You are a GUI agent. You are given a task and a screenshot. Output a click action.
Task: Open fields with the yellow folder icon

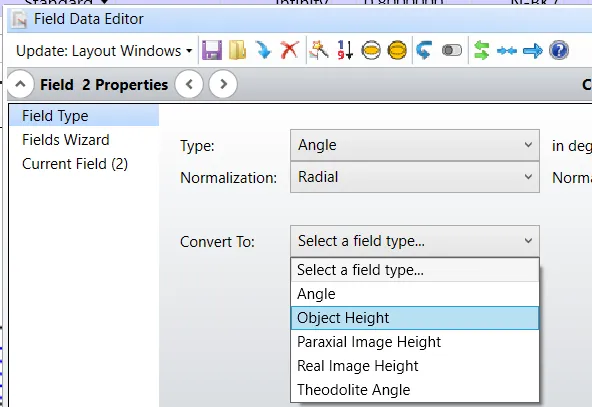[237, 50]
